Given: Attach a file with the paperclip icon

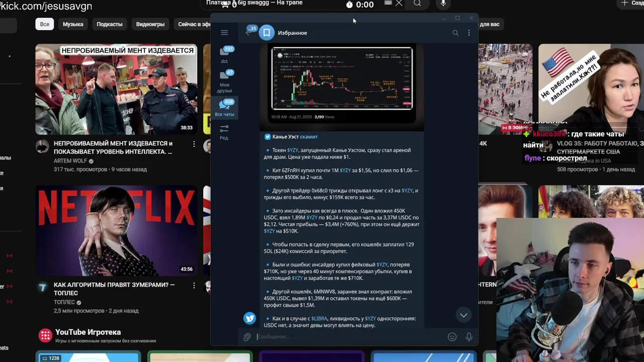Looking at the screenshot, I should (247, 337).
